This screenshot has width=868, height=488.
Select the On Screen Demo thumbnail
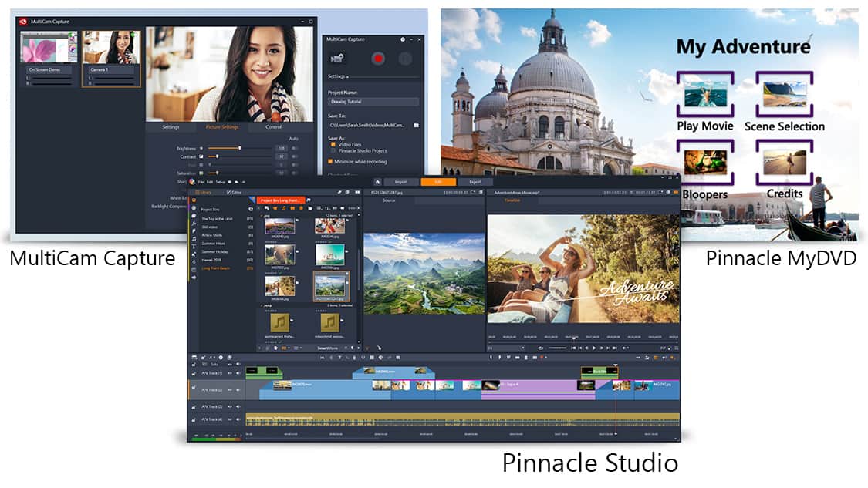pyautogui.click(x=48, y=47)
